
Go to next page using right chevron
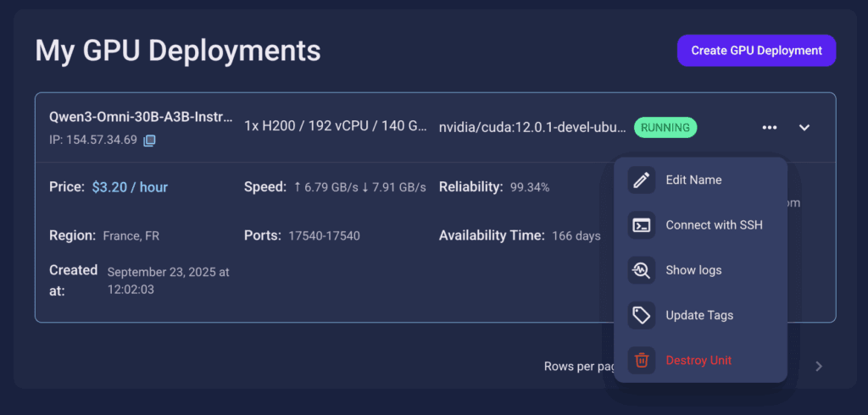[818, 367]
